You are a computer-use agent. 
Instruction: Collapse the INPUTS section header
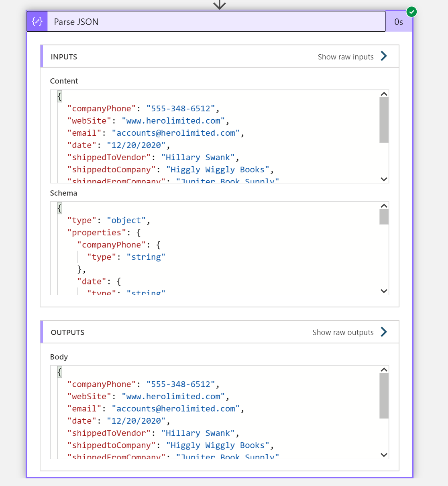pos(64,57)
